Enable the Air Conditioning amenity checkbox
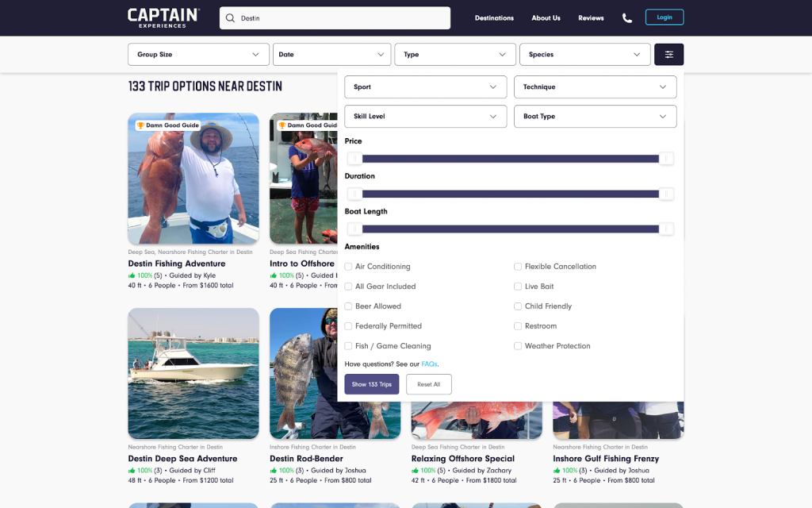 (349, 267)
